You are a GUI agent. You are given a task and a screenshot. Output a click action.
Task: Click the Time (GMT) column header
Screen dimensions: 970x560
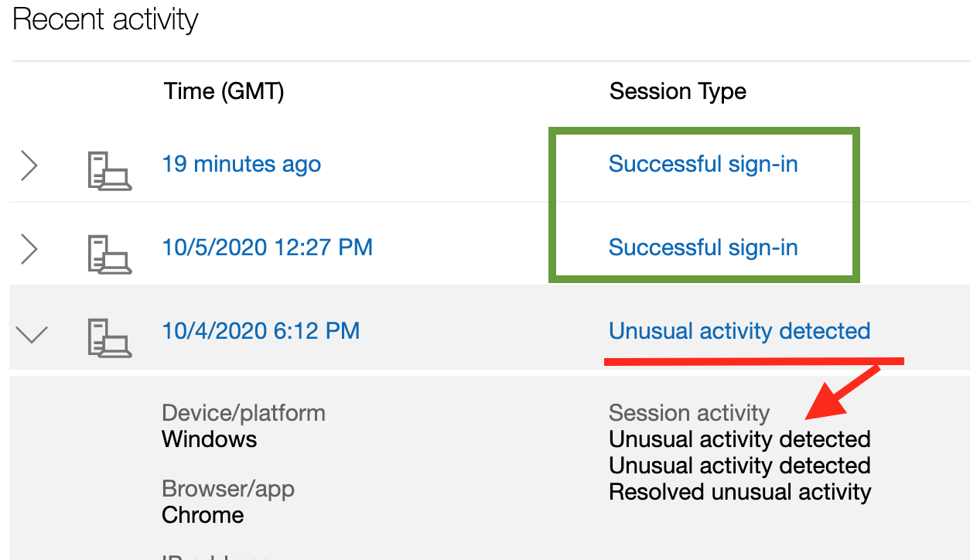(224, 92)
